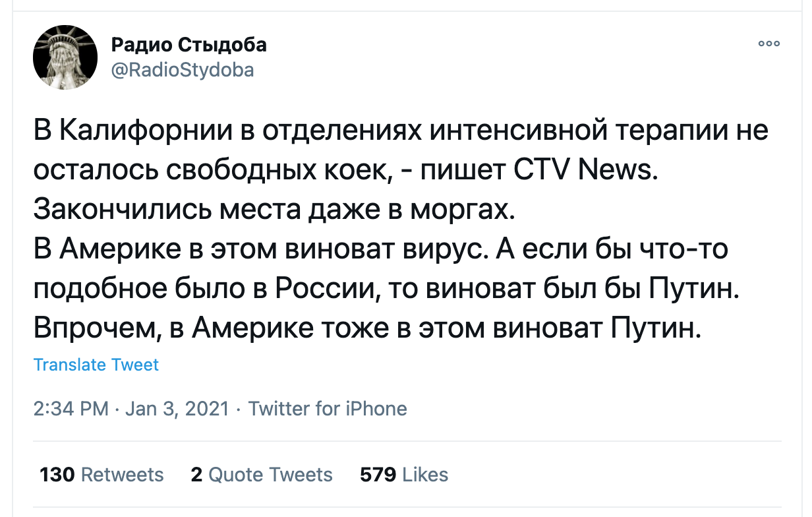
Task: View the Retweets list
Action: tap(101, 475)
